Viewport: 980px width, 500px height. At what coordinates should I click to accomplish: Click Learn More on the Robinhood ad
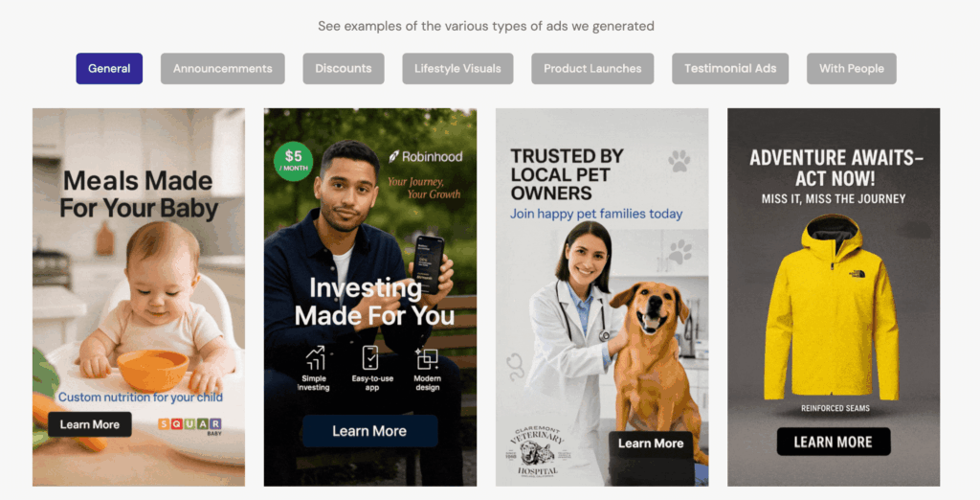click(x=369, y=430)
